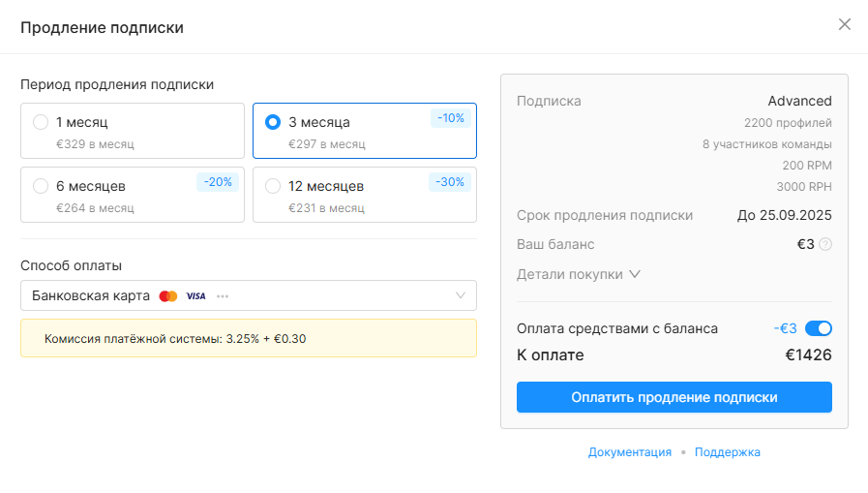Select the 1 месяц radio option
Image resolution: width=868 pixels, height=493 pixels.
coord(41,122)
